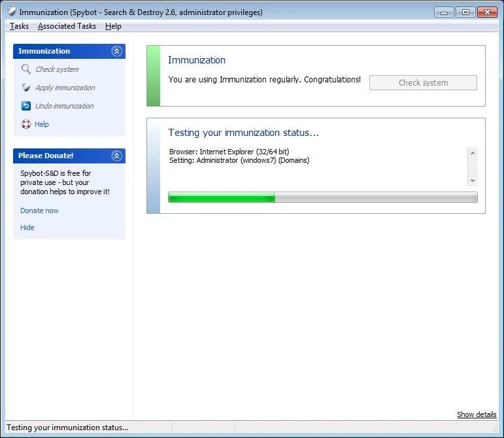The width and height of the screenshot is (504, 438).
Task: Click the Check system button on the right
Action: click(x=423, y=82)
